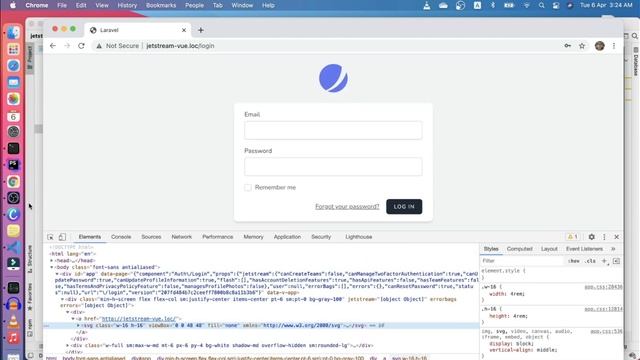Open the Security tab

321,237
